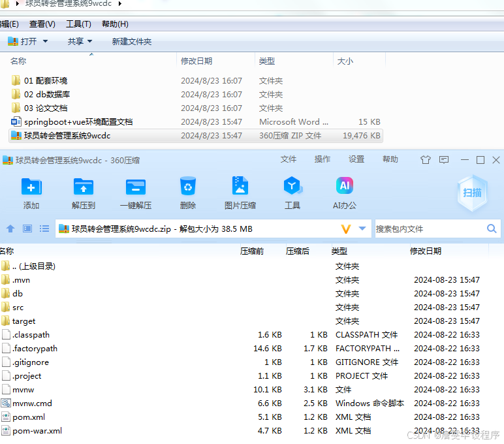Minimize the 360压缩 window
This screenshot has width=504, height=444.
[x=464, y=160]
